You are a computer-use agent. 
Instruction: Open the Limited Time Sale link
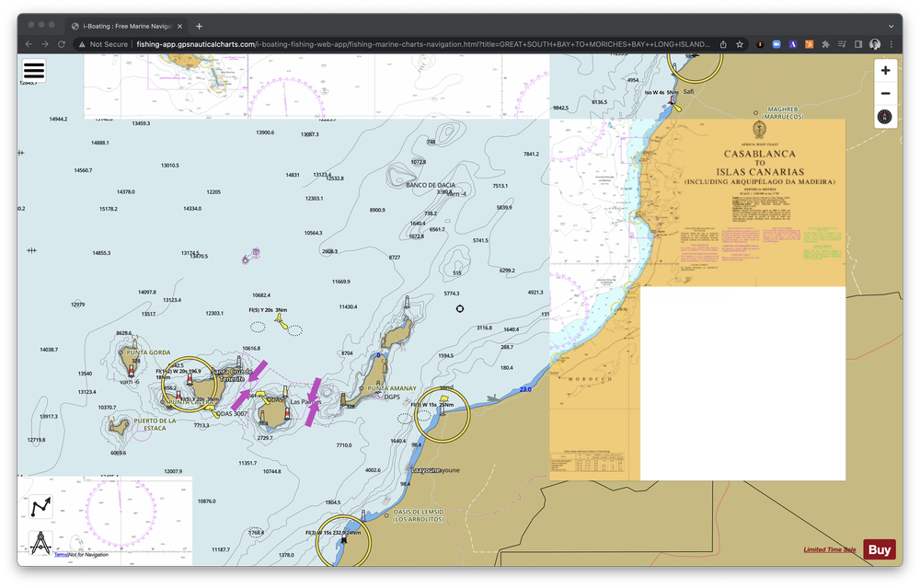830,550
